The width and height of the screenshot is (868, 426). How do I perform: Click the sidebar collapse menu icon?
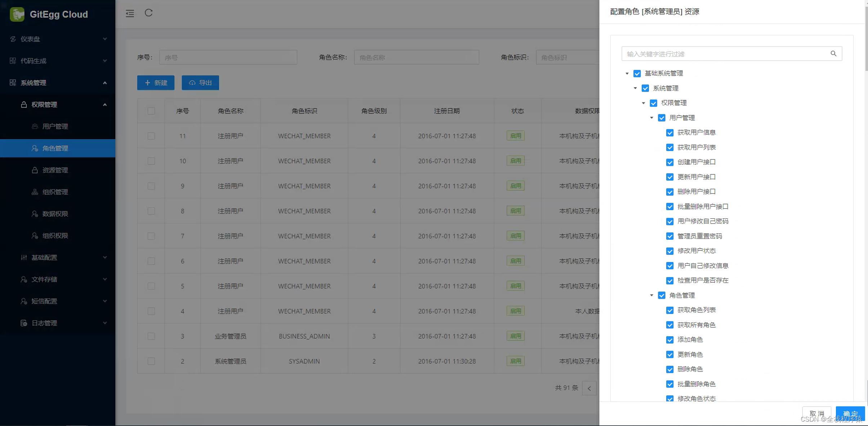coord(130,14)
